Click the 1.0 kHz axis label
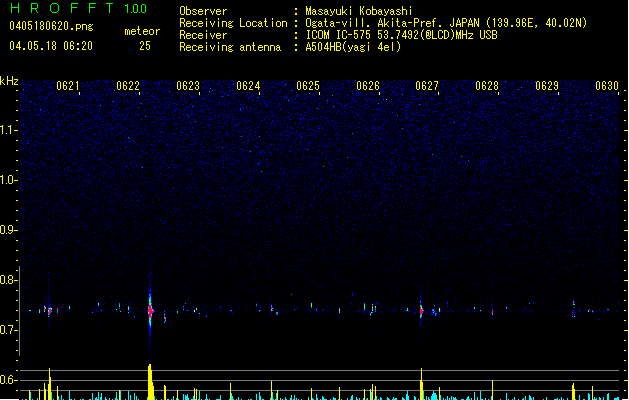 click(8, 180)
